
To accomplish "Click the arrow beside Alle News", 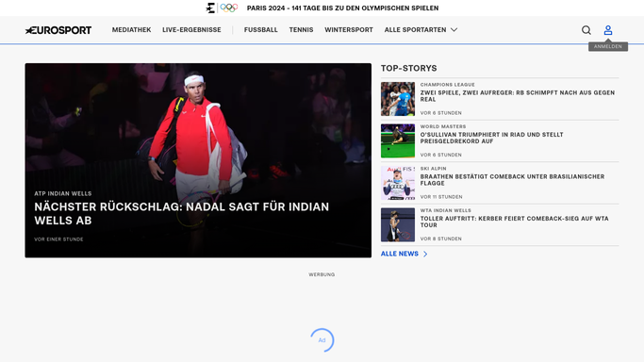I will click(425, 254).
